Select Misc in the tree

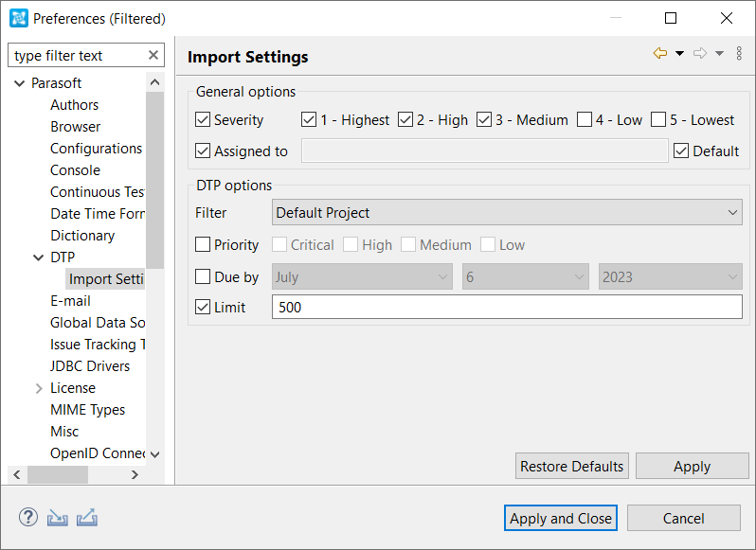point(64,432)
